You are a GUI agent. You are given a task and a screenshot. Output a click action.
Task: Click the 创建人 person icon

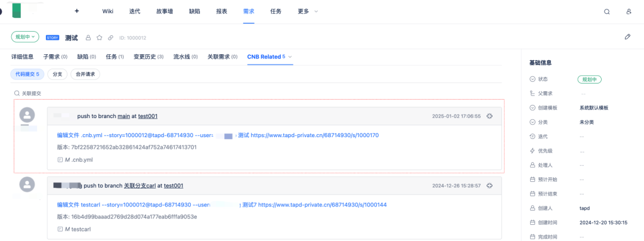(x=532, y=208)
